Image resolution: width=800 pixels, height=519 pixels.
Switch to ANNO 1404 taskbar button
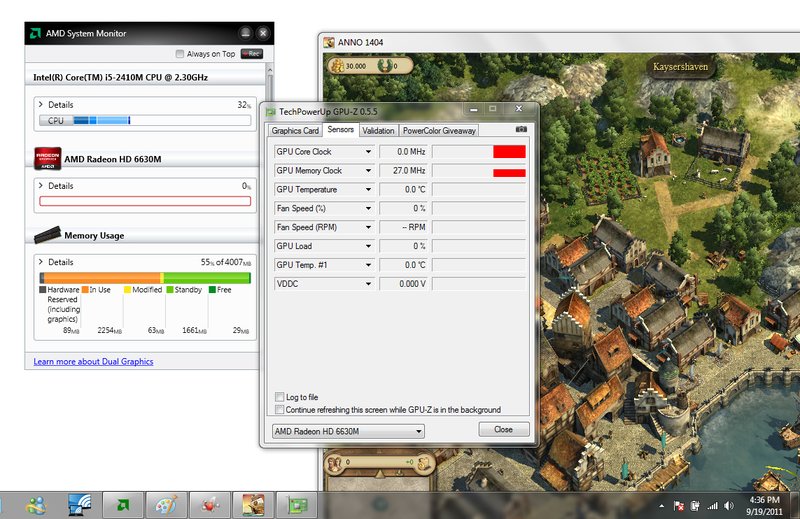pyautogui.click(x=253, y=505)
